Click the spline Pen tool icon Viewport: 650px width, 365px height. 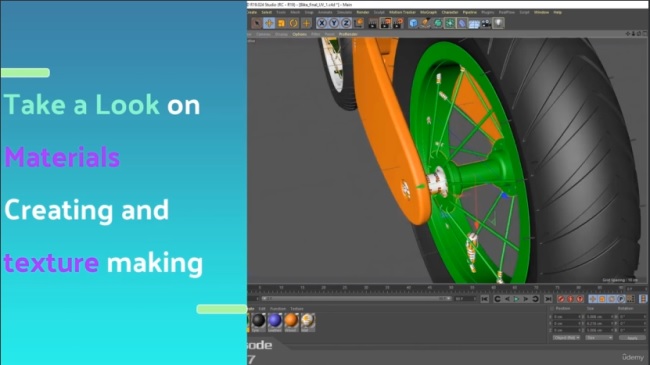[x=425, y=23]
